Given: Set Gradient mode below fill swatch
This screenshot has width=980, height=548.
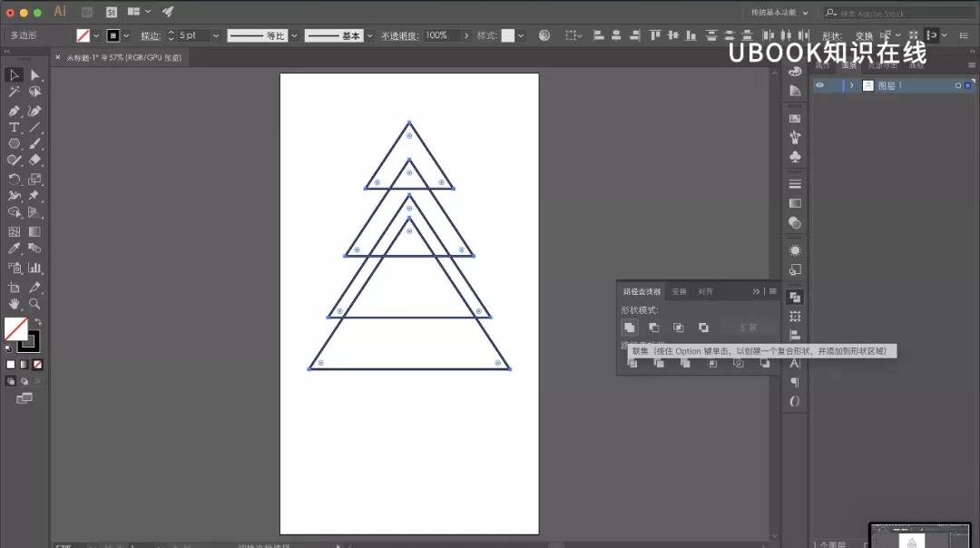Looking at the screenshot, I should [24, 365].
